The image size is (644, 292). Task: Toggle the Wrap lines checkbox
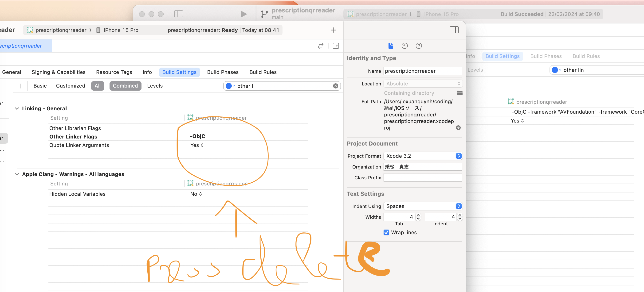pos(386,232)
